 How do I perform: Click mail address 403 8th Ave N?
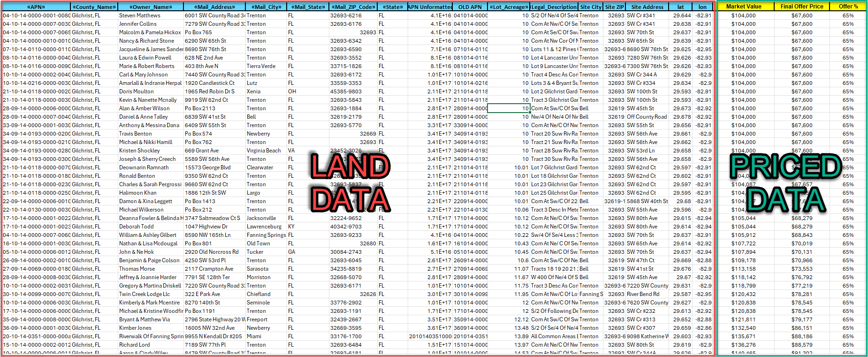click(214, 66)
